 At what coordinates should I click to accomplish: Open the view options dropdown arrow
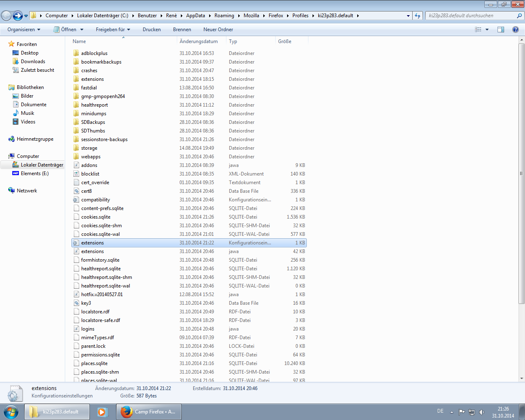487,30
